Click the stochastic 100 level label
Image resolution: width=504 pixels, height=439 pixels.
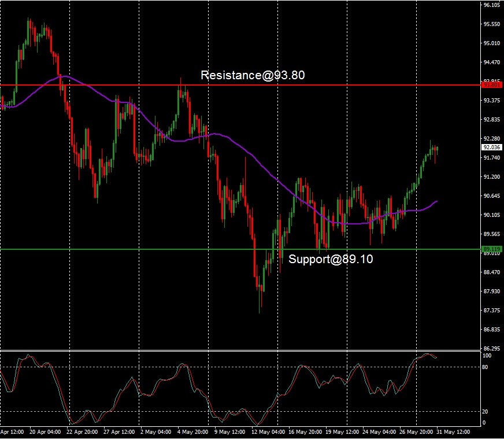coord(487,356)
